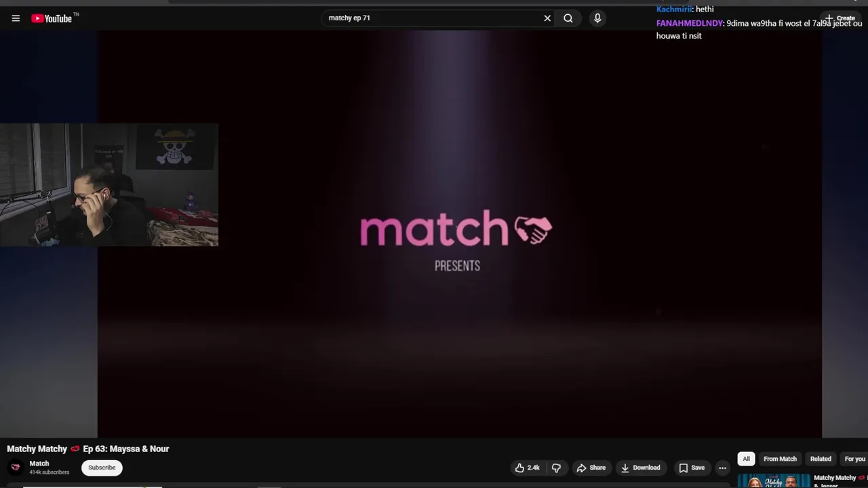Click the chat username Kachmirii
Viewport: 868px width, 488px height.
click(673, 9)
